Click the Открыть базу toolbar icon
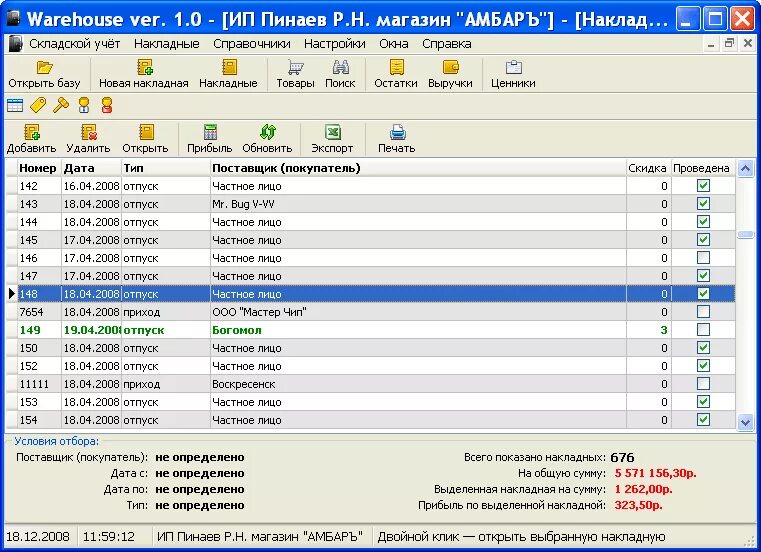 tap(44, 67)
